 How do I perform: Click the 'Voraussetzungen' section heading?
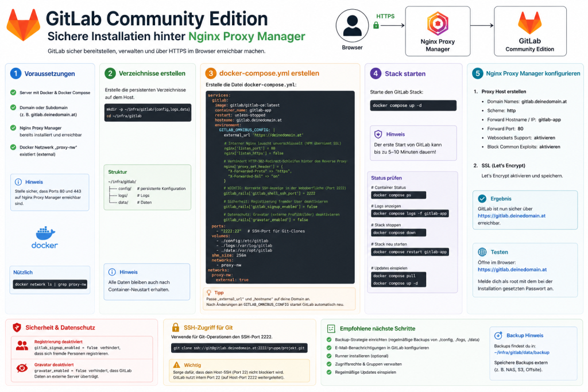coord(50,73)
